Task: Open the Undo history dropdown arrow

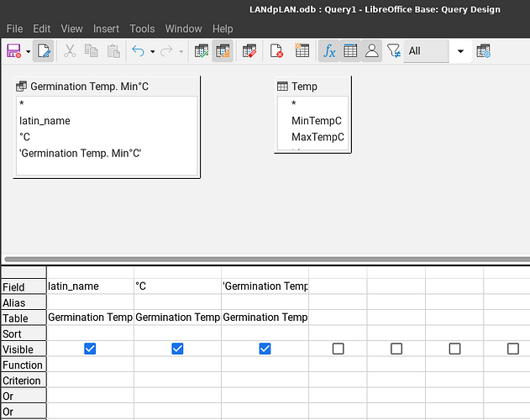Action: (152, 51)
